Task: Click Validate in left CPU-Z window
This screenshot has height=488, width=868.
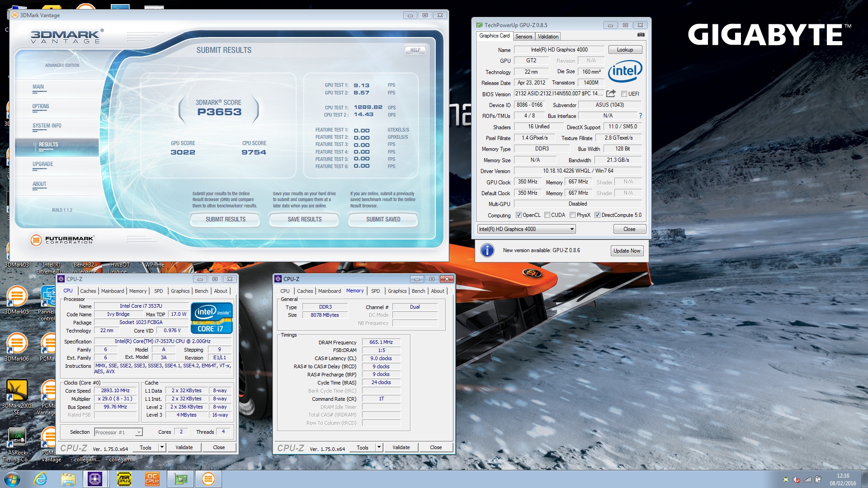Action: pyautogui.click(x=184, y=447)
